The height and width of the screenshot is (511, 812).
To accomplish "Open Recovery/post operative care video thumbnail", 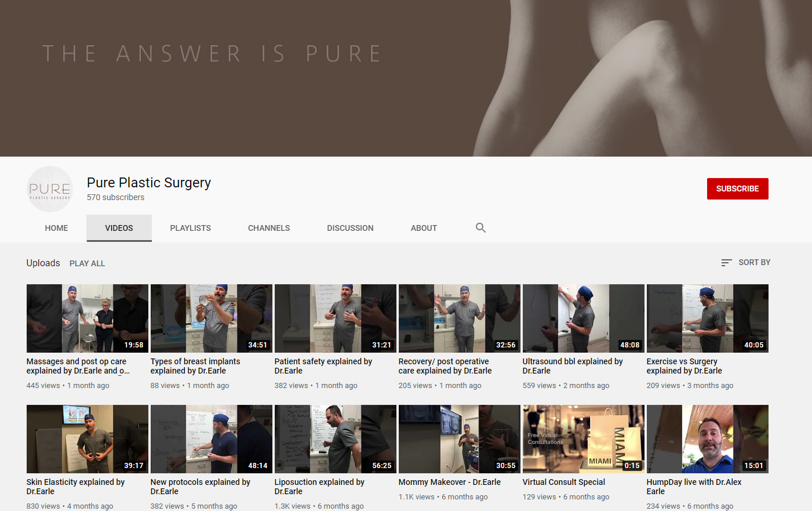I will (459, 318).
